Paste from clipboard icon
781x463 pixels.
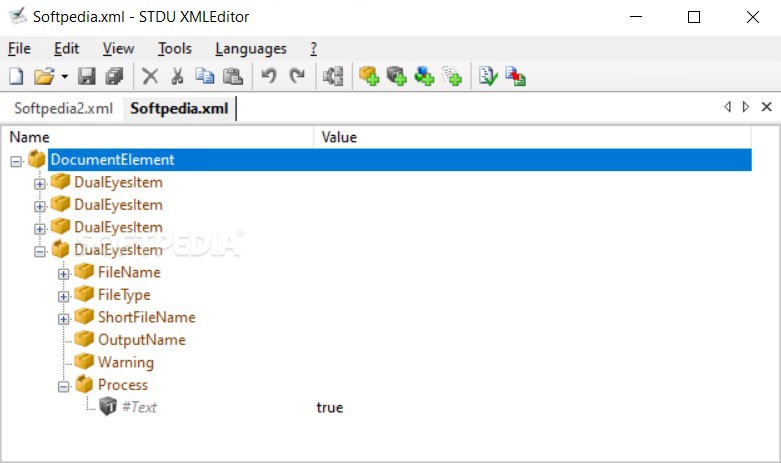click(x=233, y=76)
